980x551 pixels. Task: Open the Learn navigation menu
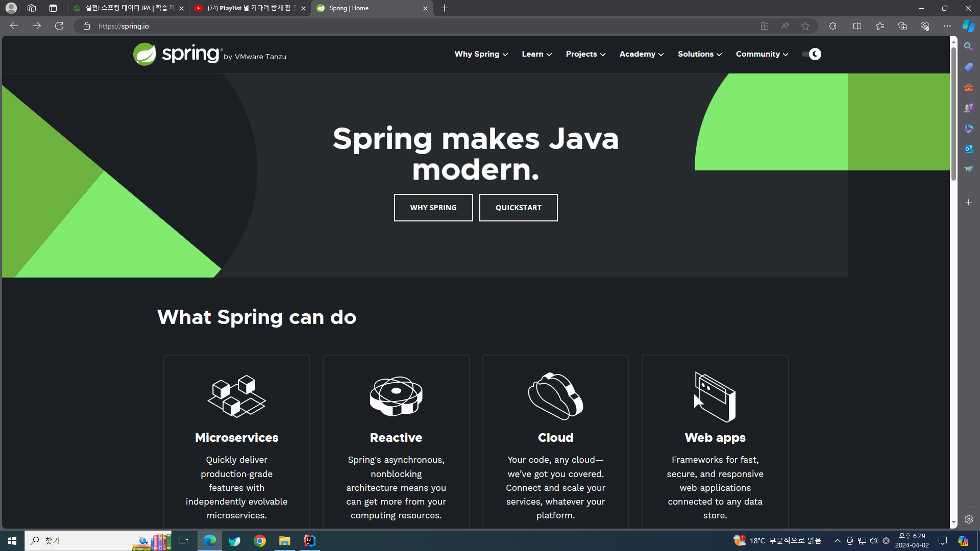pos(536,54)
